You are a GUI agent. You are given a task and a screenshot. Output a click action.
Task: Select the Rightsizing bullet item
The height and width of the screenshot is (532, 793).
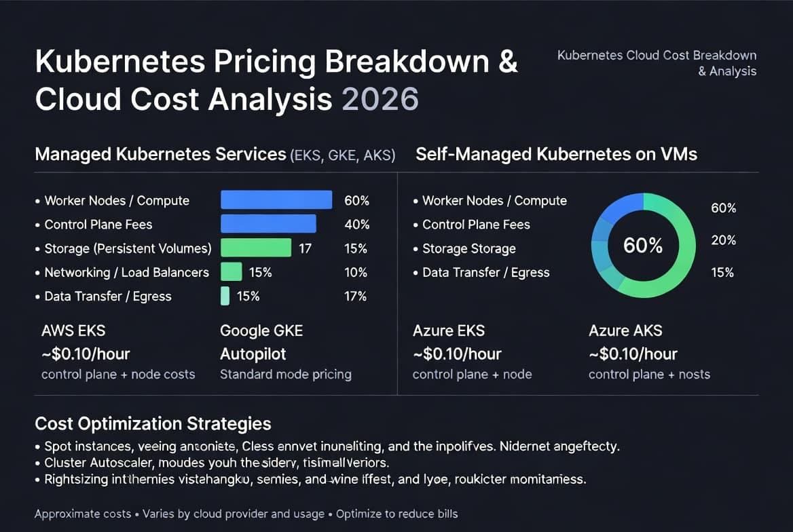pos(310,479)
